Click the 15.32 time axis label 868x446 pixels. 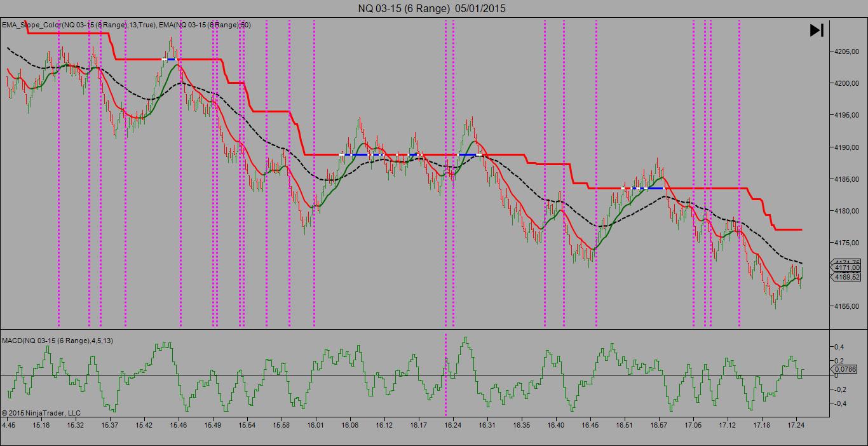(76, 425)
